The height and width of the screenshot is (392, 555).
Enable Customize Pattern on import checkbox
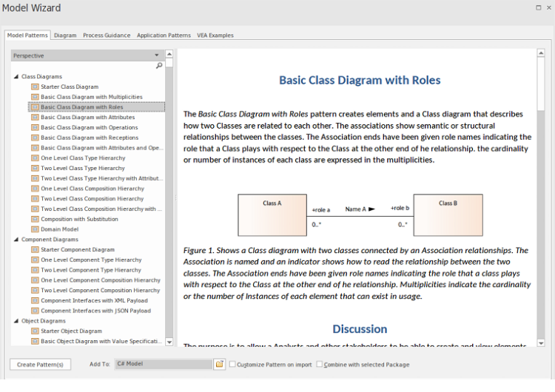tap(232, 364)
